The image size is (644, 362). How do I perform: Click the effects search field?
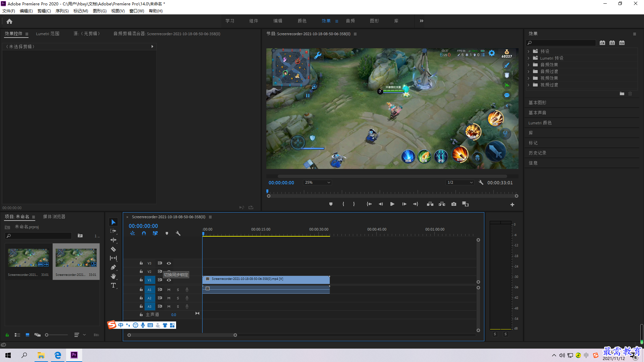point(561,43)
